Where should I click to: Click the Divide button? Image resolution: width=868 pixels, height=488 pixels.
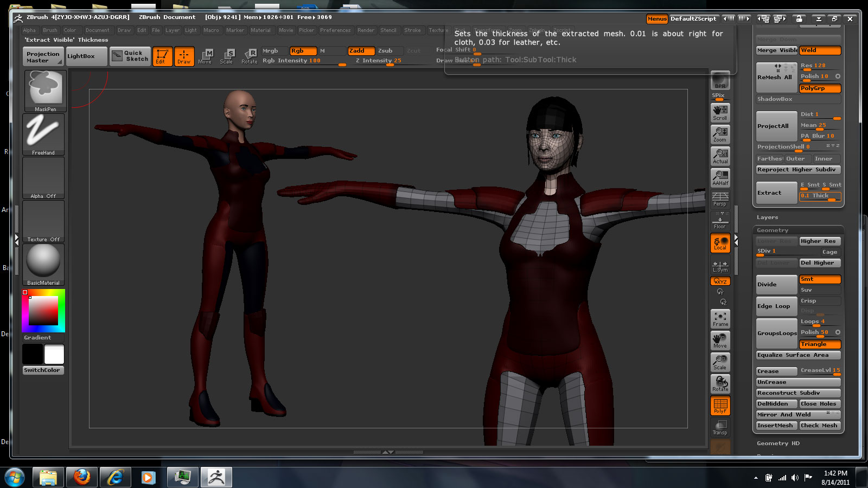click(776, 284)
